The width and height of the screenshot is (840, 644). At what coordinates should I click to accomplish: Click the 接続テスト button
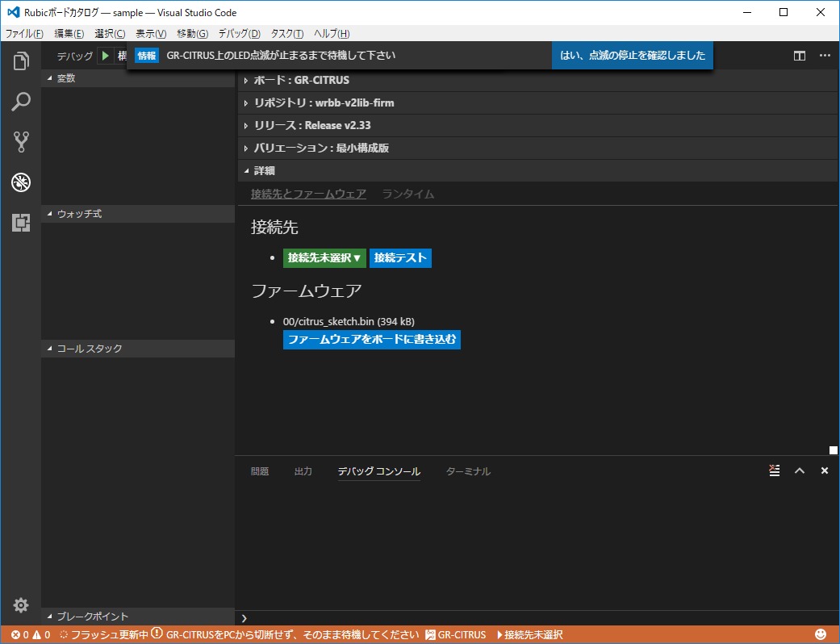(400, 257)
